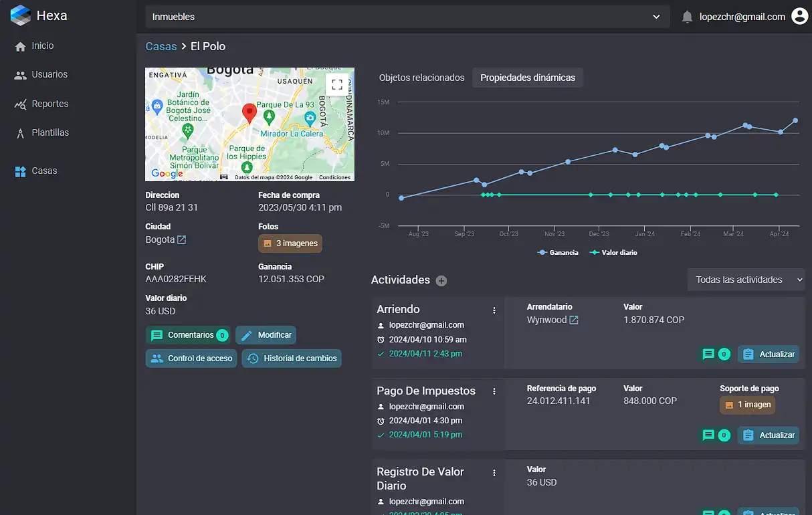The image size is (812, 515).
Task: Click Actualizar on Arriendo activity
Action: tap(769, 354)
